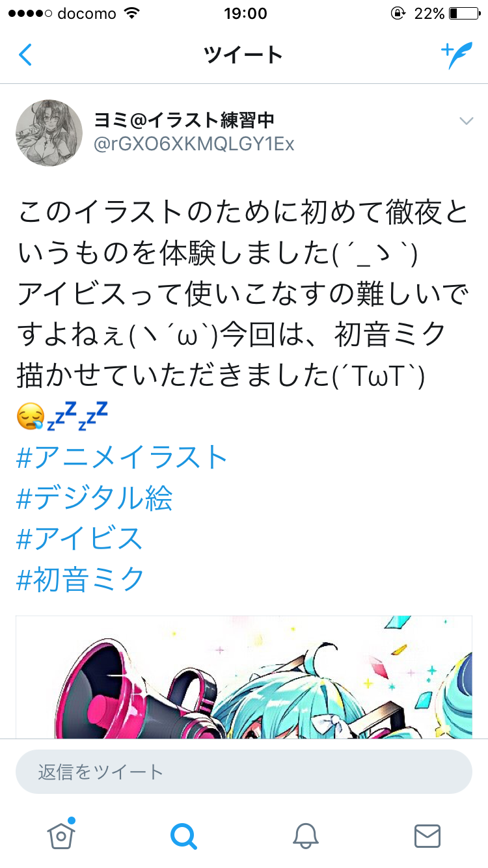Screen dimensions: 488x868
Task: Open the #アイビス hashtag
Action: tap(79, 538)
